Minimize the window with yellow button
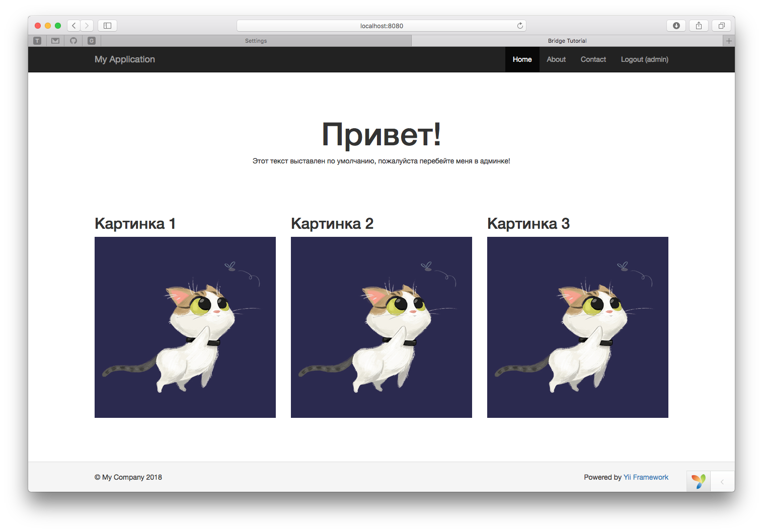 48,26
